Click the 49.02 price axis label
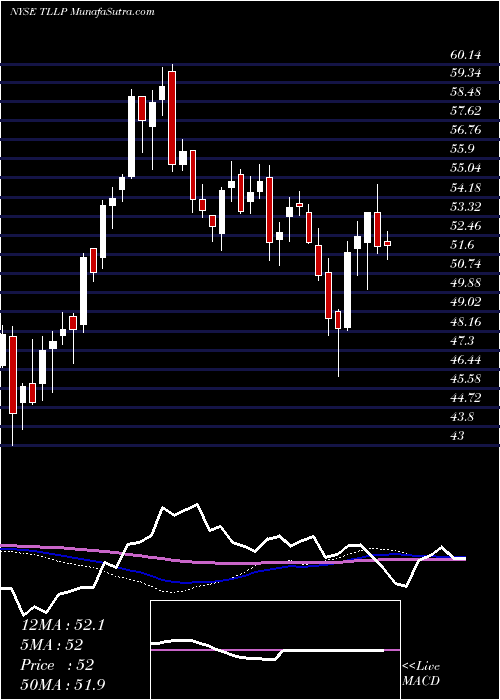Screen dimensions: 500x700 pos(466,302)
